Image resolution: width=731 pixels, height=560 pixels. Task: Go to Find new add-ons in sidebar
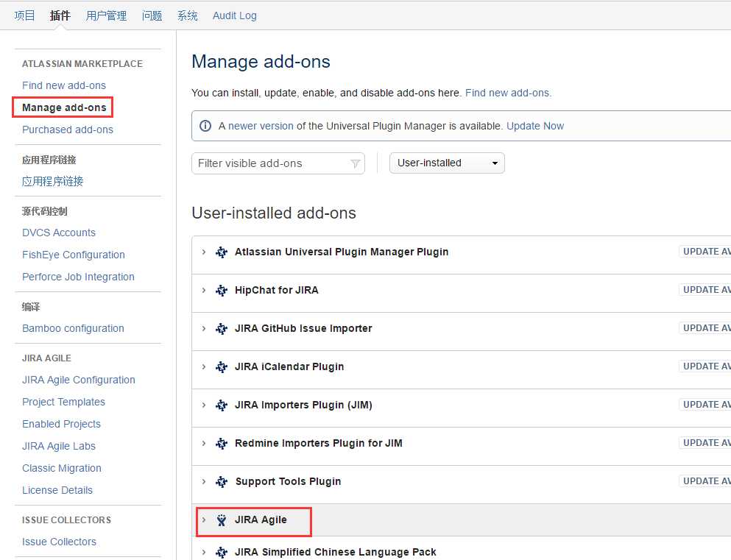(x=64, y=85)
